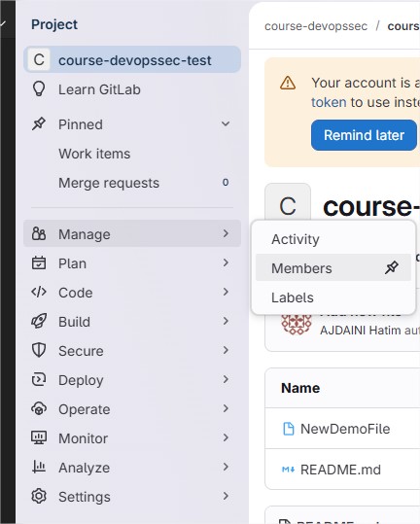Expand the Secure section chevron
Image resolution: width=420 pixels, height=524 pixels.
click(226, 350)
